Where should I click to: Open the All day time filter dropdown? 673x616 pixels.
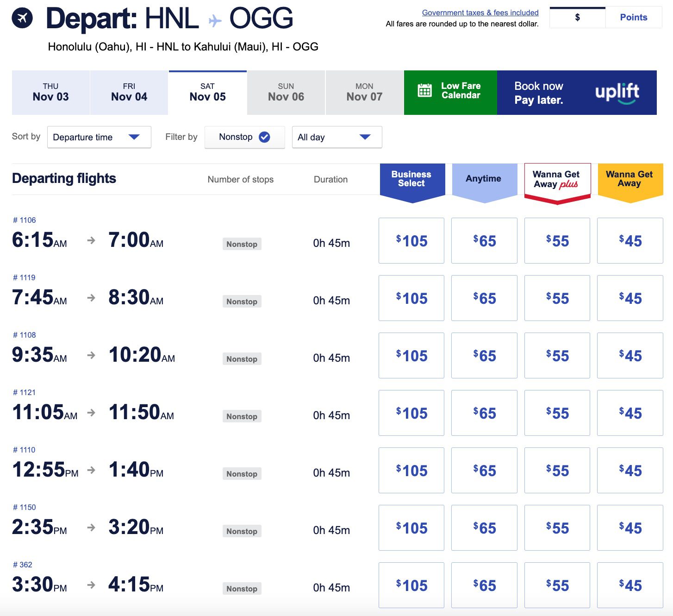point(336,137)
